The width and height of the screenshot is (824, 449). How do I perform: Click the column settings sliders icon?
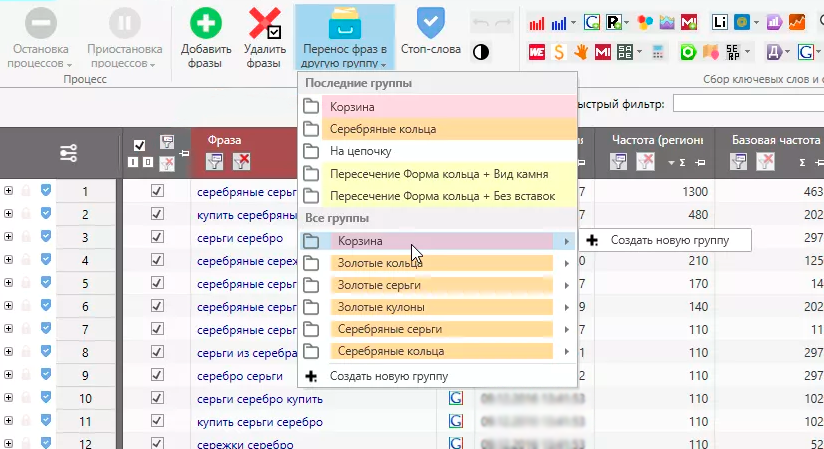pyautogui.click(x=68, y=152)
